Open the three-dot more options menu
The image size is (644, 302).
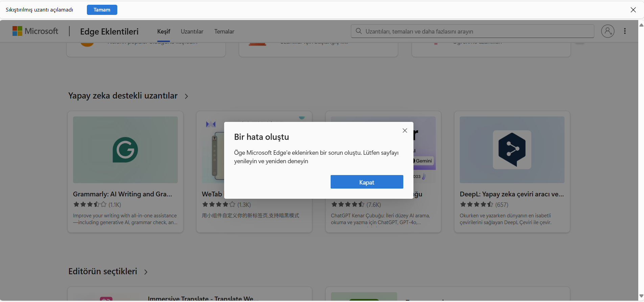click(x=625, y=31)
